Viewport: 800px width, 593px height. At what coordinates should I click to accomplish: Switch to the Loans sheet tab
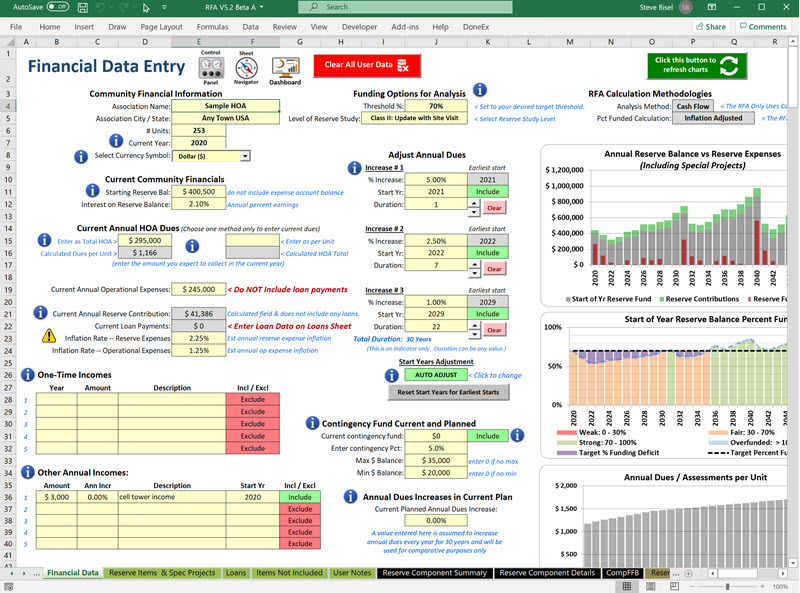[235, 573]
